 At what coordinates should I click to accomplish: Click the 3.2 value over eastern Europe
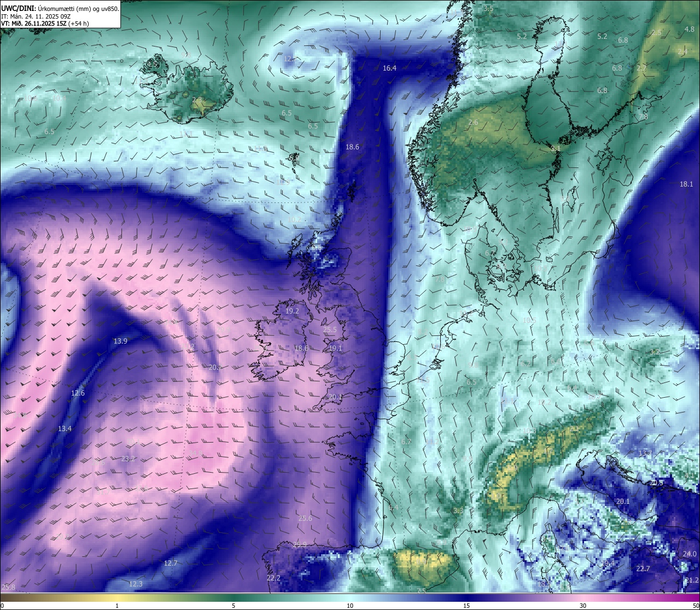tap(655, 352)
